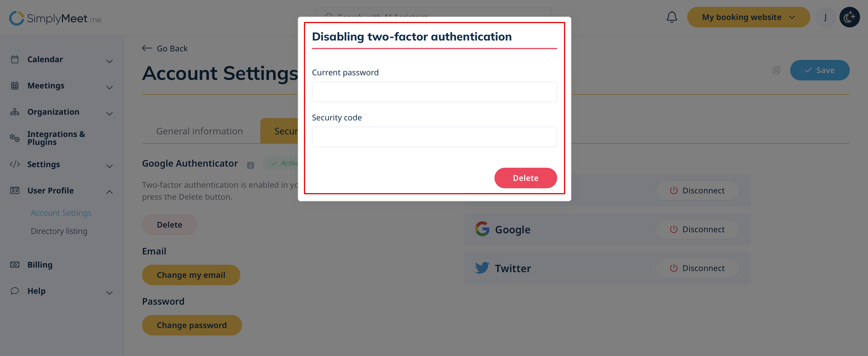Select Directory listing in the sidebar
The height and width of the screenshot is (356, 868).
click(59, 231)
